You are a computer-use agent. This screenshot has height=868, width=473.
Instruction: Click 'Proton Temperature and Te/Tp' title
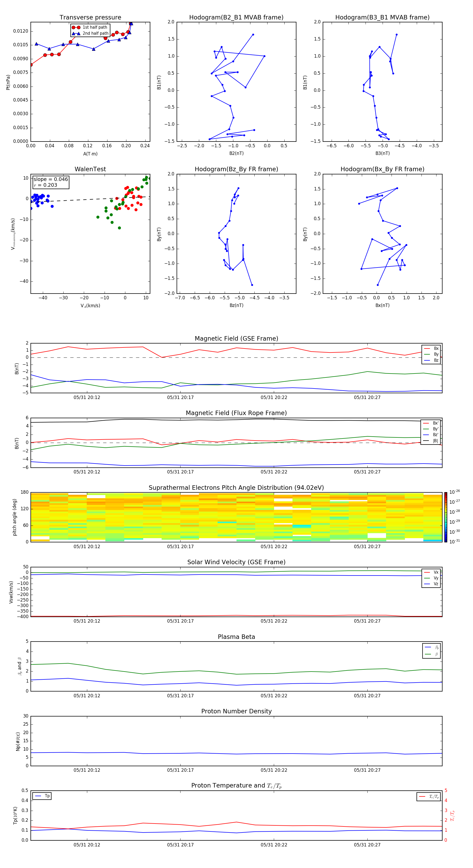point(236,786)
